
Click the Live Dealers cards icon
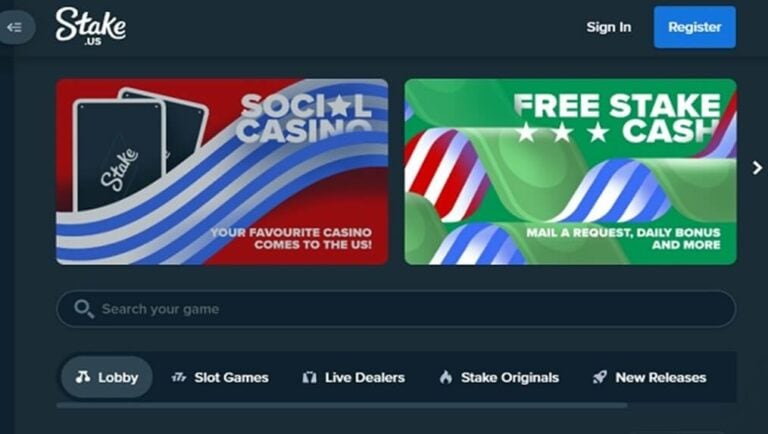coord(309,377)
